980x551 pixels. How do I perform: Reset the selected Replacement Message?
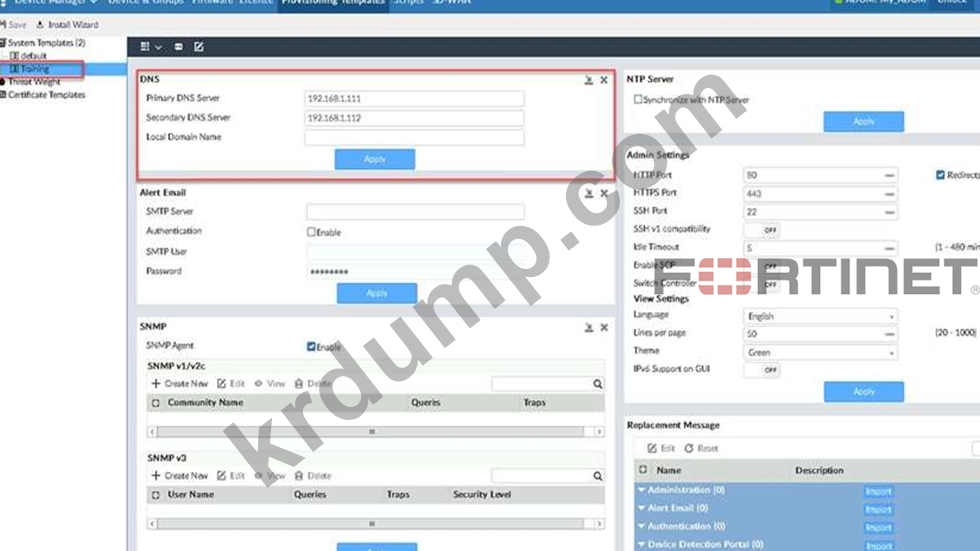click(701, 448)
